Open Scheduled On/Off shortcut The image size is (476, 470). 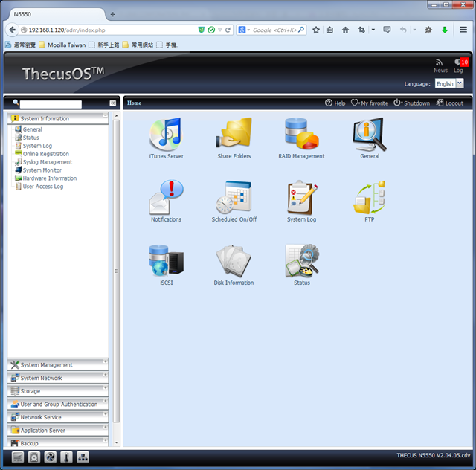[x=234, y=197]
